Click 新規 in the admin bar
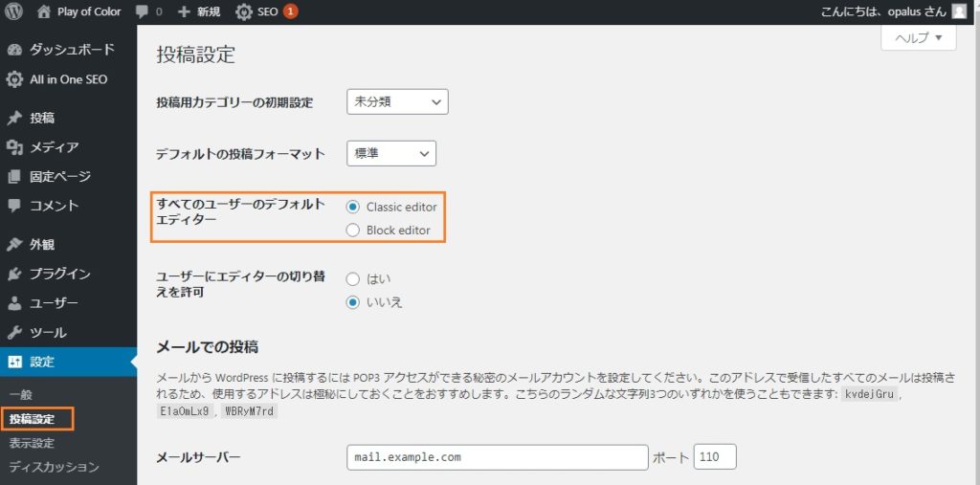Viewport: 980px width, 485px height. pyautogui.click(x=209, y=11)
